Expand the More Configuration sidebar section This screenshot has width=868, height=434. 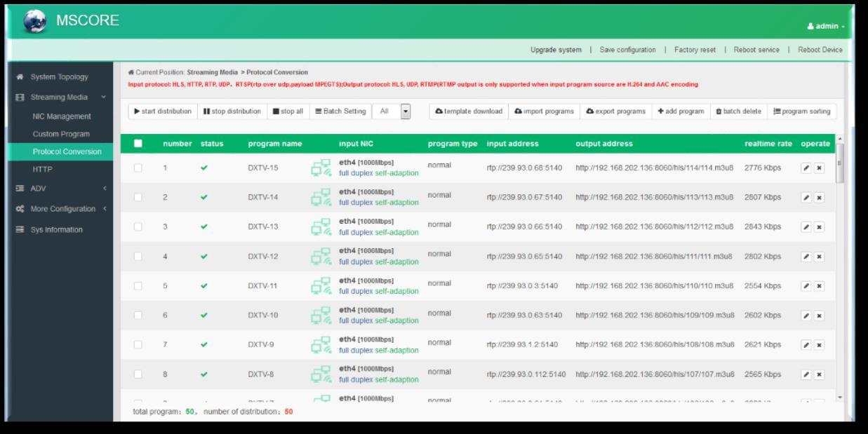[60, 209]
